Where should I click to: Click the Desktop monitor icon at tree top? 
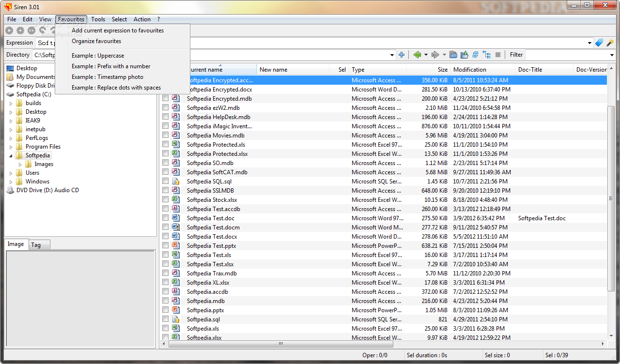(x=10, y=68)
